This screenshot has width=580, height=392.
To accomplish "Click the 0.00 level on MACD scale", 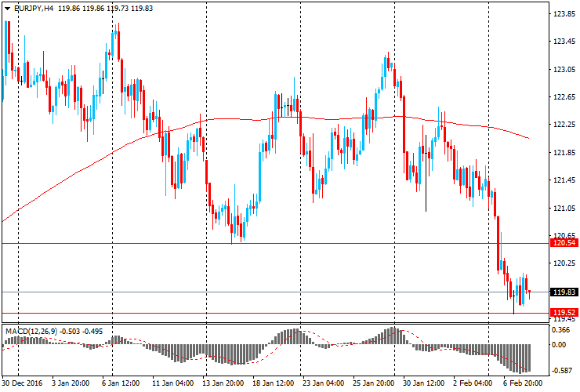I will [561, 344].
